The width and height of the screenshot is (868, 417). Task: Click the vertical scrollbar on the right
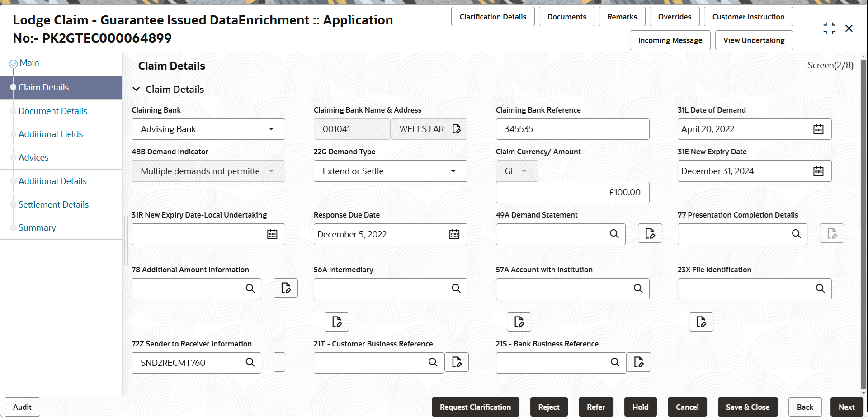(863, 226)
